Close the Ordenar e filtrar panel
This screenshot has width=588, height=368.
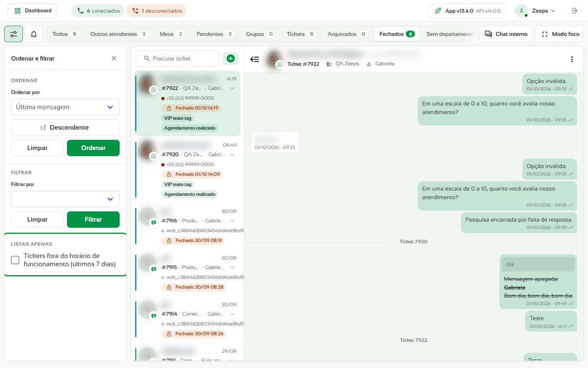[114, 58]
